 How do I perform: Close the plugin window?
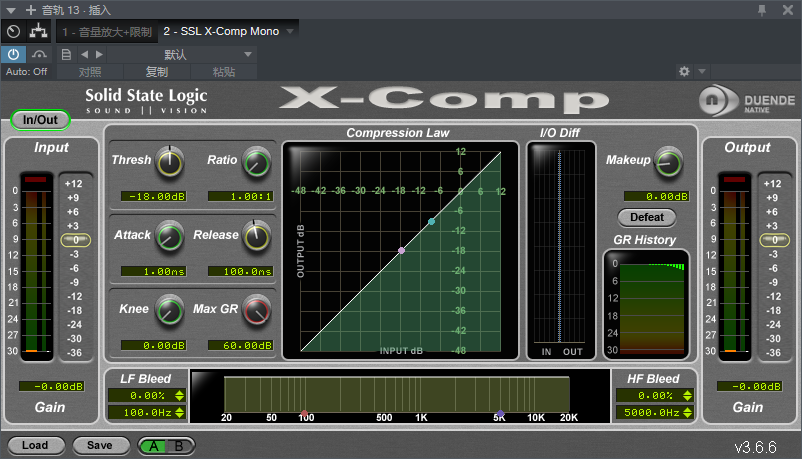click(x=788, y=10)
